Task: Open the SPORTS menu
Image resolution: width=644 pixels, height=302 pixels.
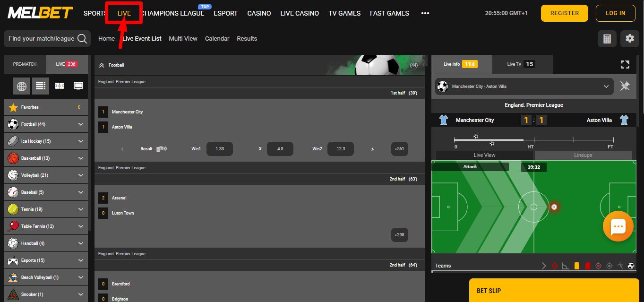Action: [x=94, y=13]
